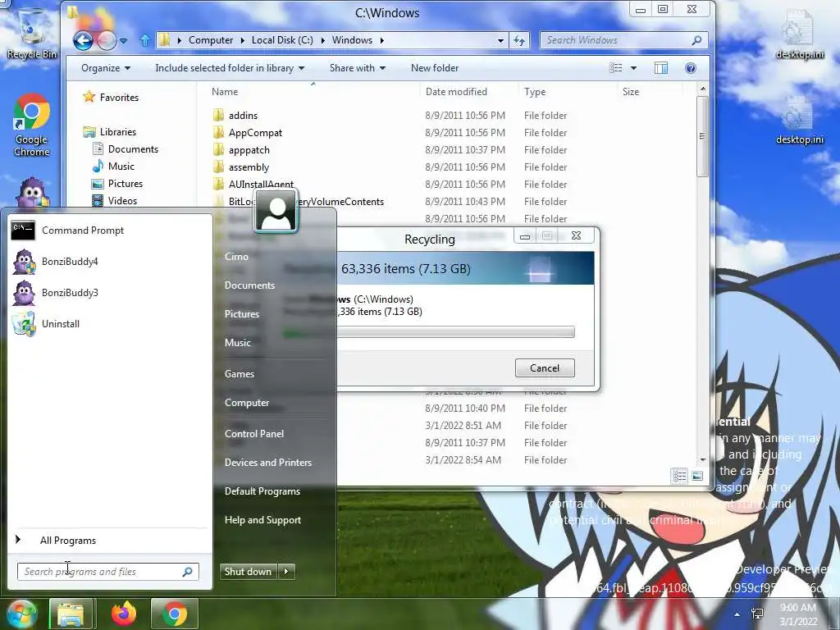
Task: Open Chrome from the taskbar
Action: (x=175, y=614)
